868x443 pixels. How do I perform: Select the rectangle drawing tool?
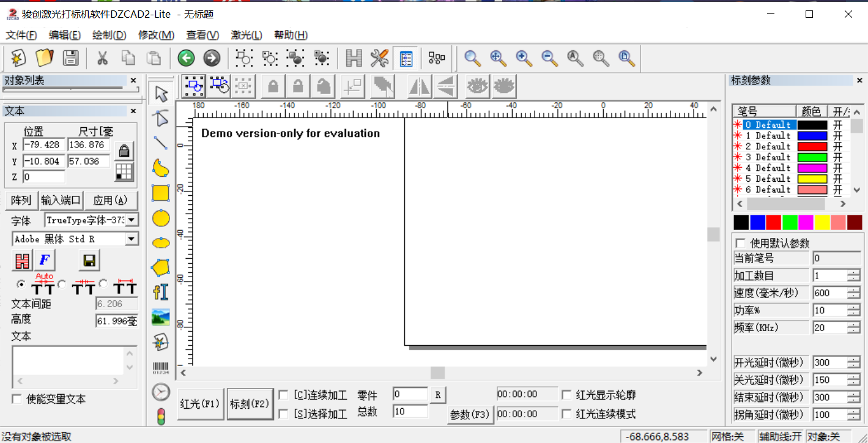point(161,193)
